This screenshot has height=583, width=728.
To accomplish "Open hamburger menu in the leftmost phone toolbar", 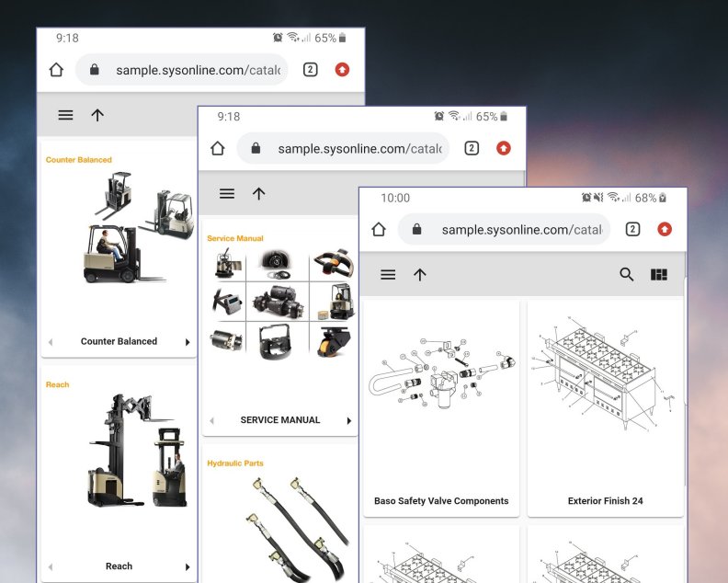I will (65, 115).
